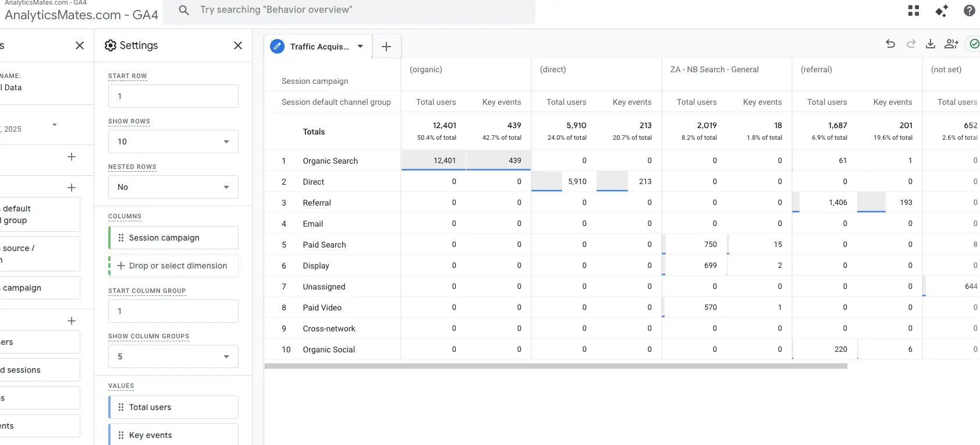This screenshot has width=980, height=445.
Task: Select the campaign dimension item
Action: point(40,288)
